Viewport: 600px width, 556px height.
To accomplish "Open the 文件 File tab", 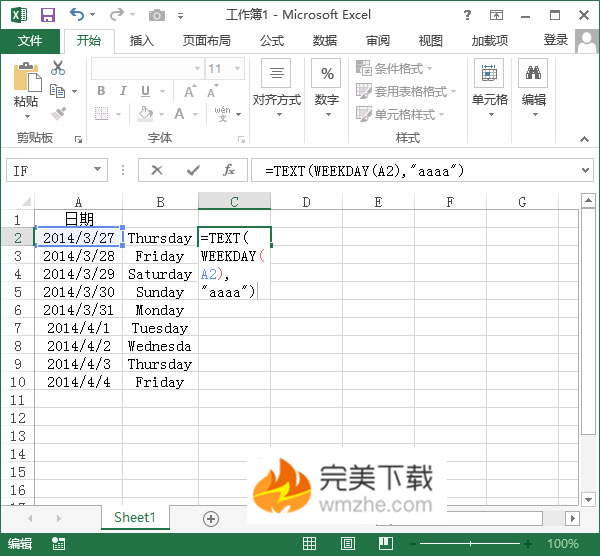I will coord(30,41).
